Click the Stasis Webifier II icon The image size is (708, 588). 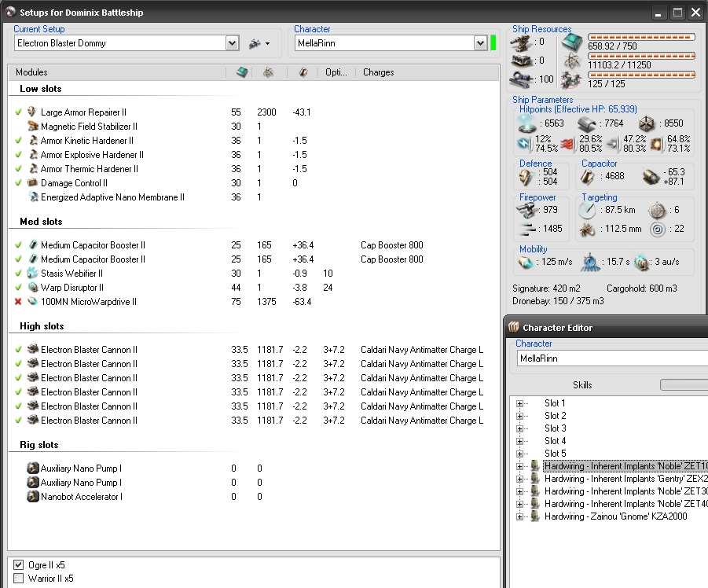(33, 274)
